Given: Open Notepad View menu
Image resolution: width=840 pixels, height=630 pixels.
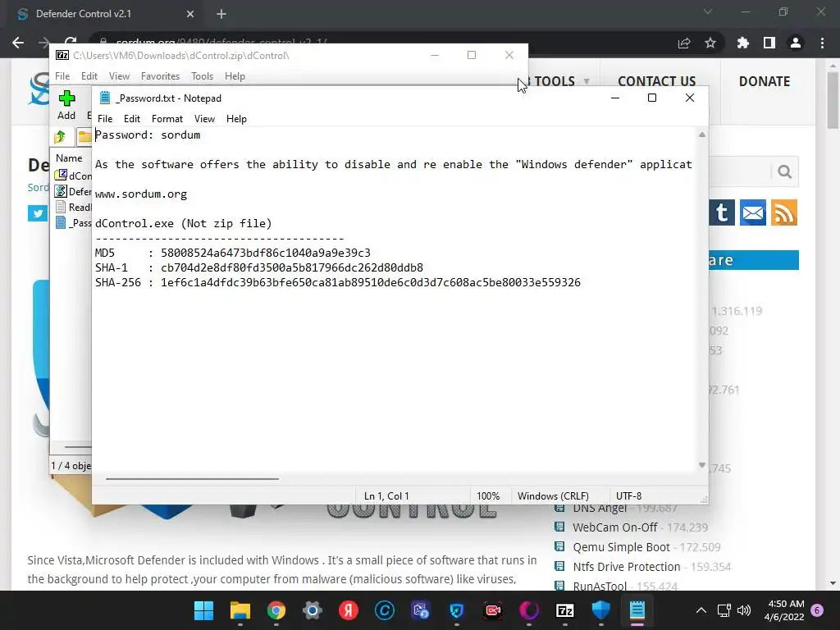Looking at the screenshot, I should point(204,119).
